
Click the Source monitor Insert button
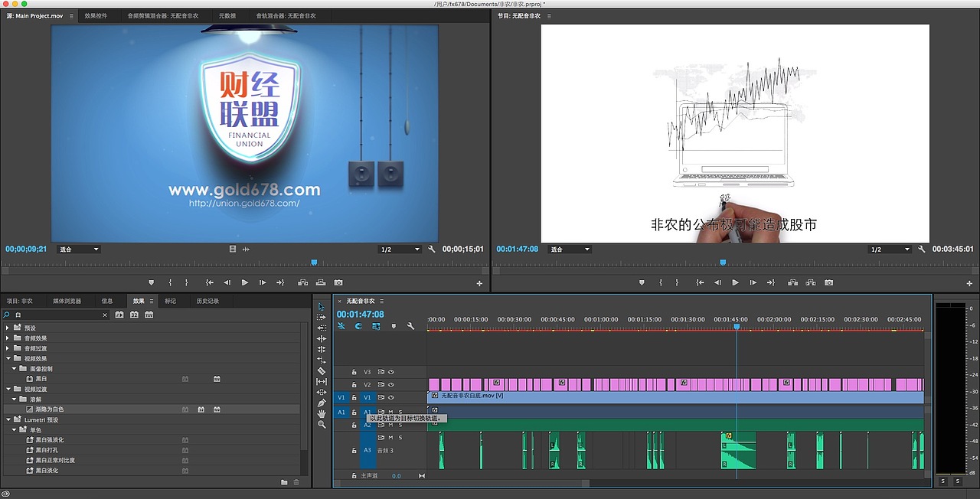(x=303, y=282)
